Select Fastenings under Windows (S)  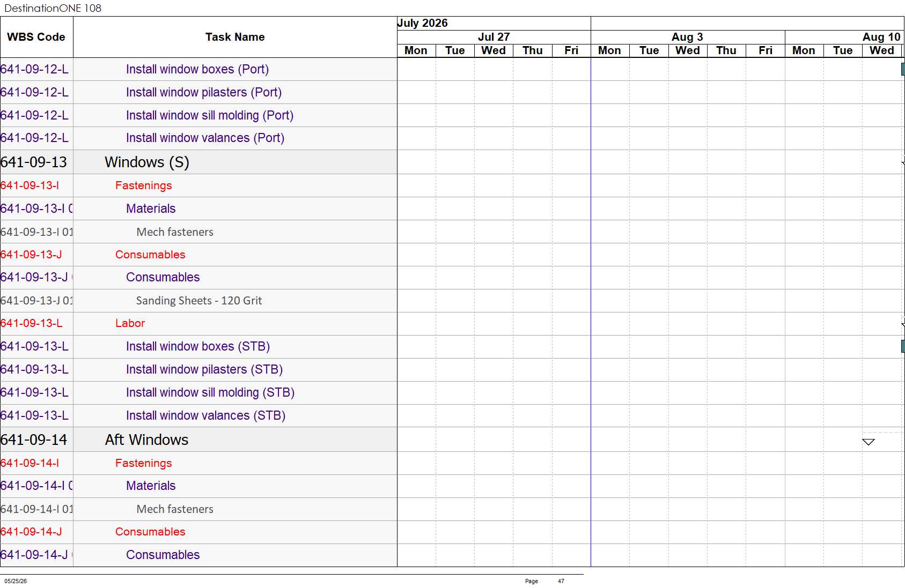pyautogui.click(x=144, y=185)
